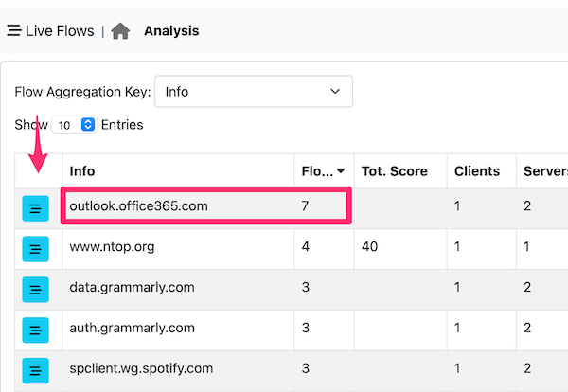Sort table by Clients column header
The width and height of the screenshot is (568, 392).
(477, 171)
